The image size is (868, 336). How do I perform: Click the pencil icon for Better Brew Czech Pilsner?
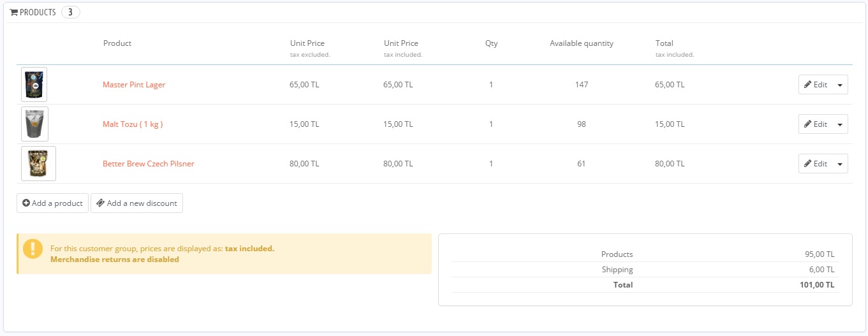[808, 164]
